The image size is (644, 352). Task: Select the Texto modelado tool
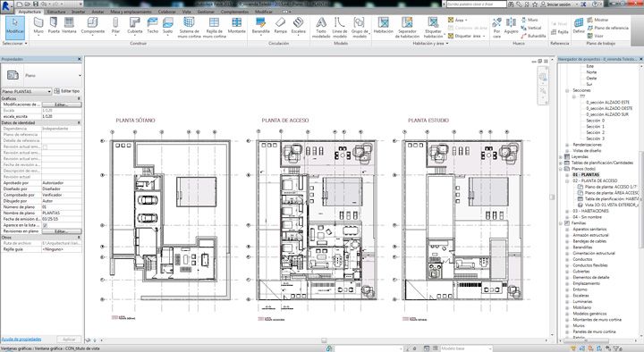click(x=321, y=28)
